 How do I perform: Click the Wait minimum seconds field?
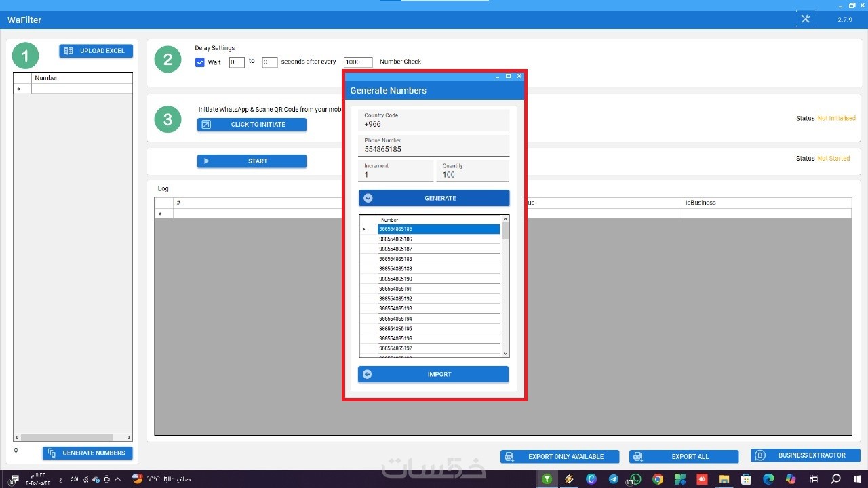pyautogui.click(x=237, y=62)
